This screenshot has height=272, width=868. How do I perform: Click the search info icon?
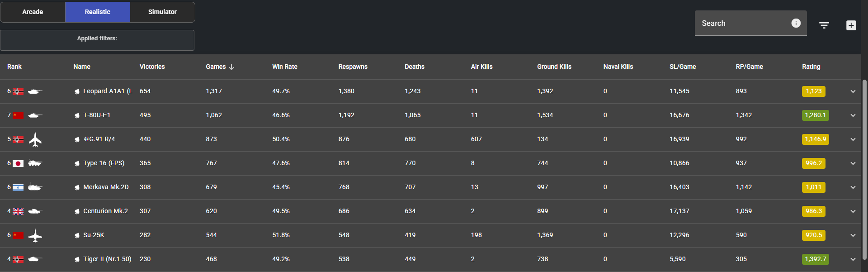[796, 23]
